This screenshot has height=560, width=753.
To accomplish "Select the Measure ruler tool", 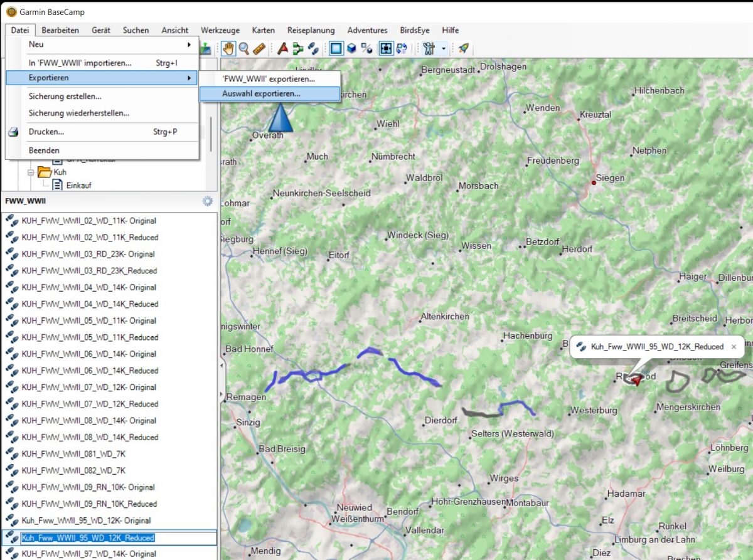I will point(259,48).
